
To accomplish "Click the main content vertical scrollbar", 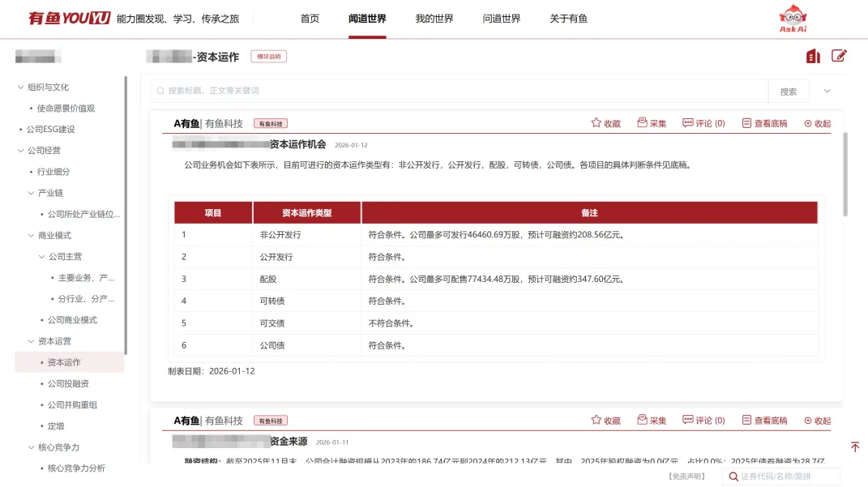I will (845, 173).
